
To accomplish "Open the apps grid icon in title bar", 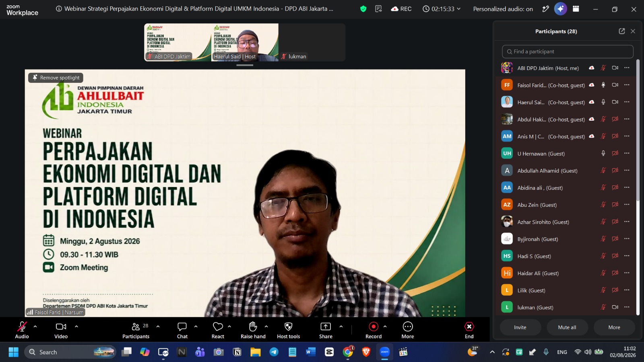I will pos(576,9).
